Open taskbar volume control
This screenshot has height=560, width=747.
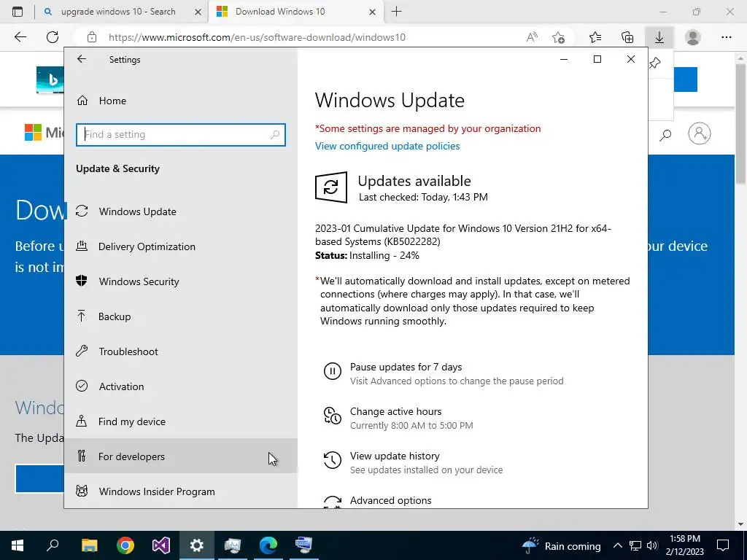click(652, 545)
